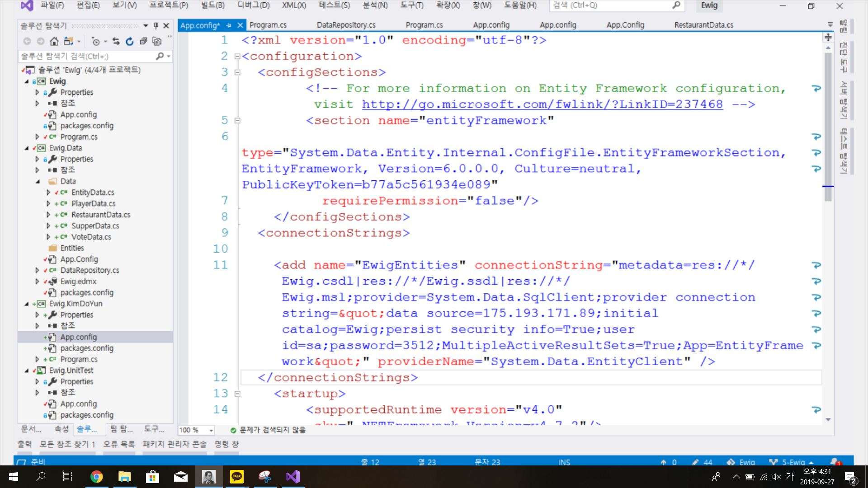Open Visual Studio from the Windows taskbar
The image size is (868, 488).
click(x=293, y=477)
